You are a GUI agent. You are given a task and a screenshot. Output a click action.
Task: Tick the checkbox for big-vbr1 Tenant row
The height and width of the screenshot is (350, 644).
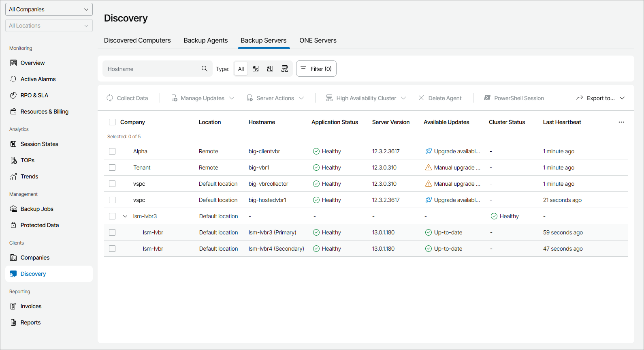(112, 167)
